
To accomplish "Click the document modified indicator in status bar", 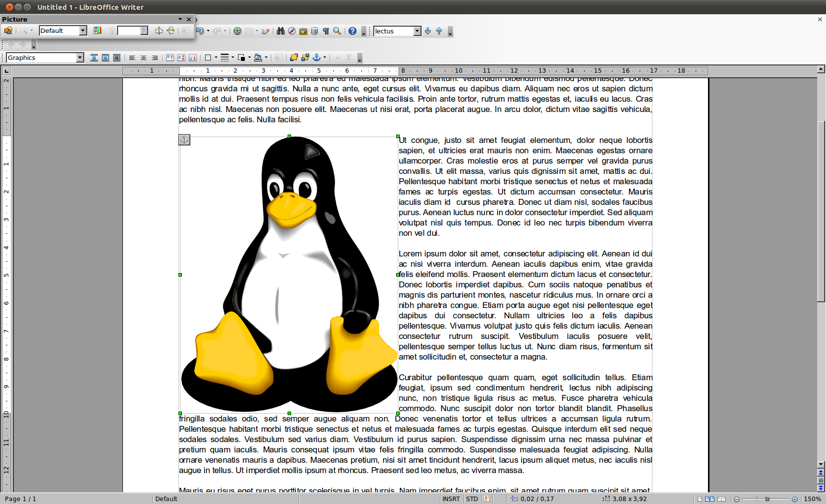I will click(x=486, y=499).
